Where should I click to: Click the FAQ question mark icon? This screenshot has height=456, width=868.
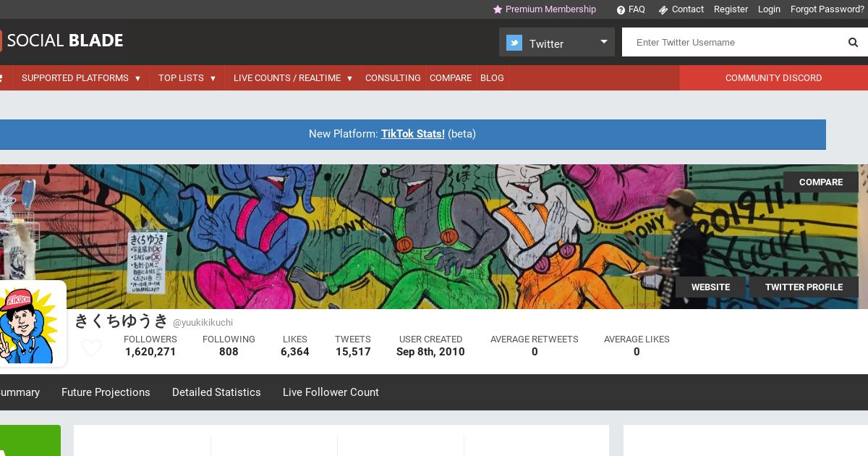(621, 10)
